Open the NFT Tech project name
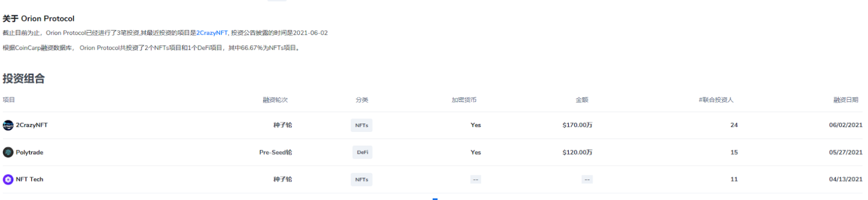This screenshot has height=200, width=868. point(29,179)
